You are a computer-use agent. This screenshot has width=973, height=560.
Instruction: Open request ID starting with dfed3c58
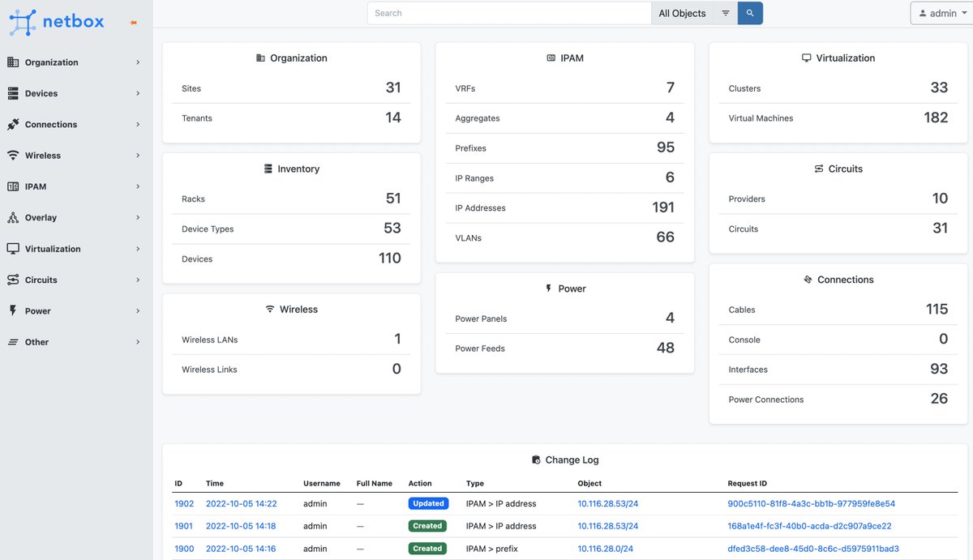813,549
